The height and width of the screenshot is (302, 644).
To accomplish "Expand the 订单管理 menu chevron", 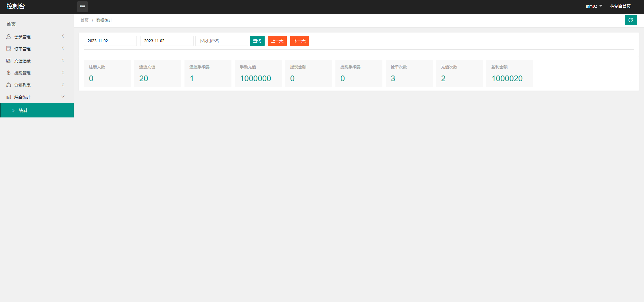I will click(x=63, y=48).
